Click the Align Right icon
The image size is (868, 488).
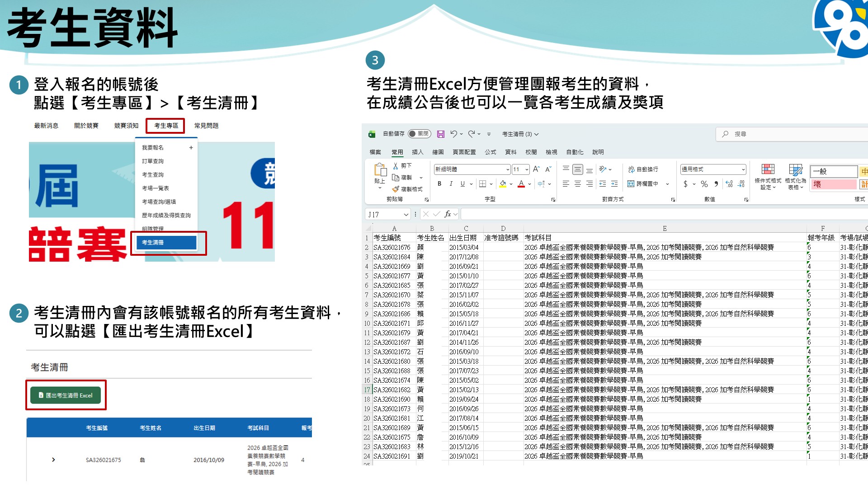tap(590, 184)
